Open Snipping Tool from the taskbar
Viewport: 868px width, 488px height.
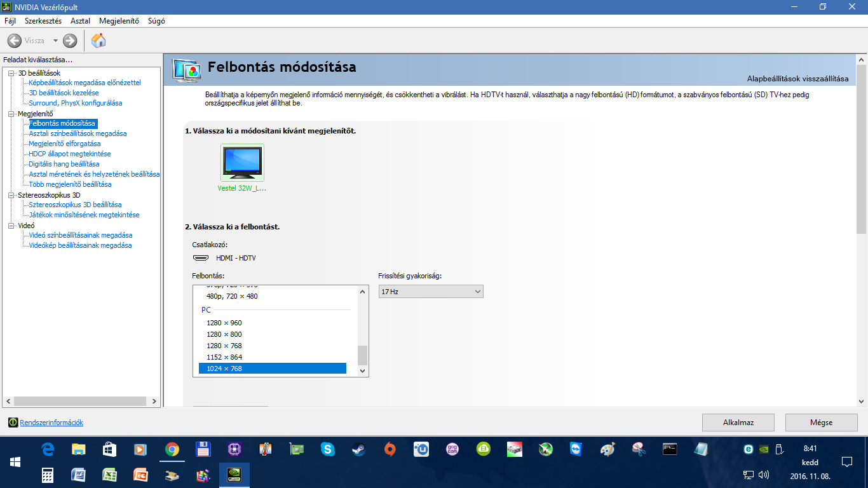click(639, 450)
